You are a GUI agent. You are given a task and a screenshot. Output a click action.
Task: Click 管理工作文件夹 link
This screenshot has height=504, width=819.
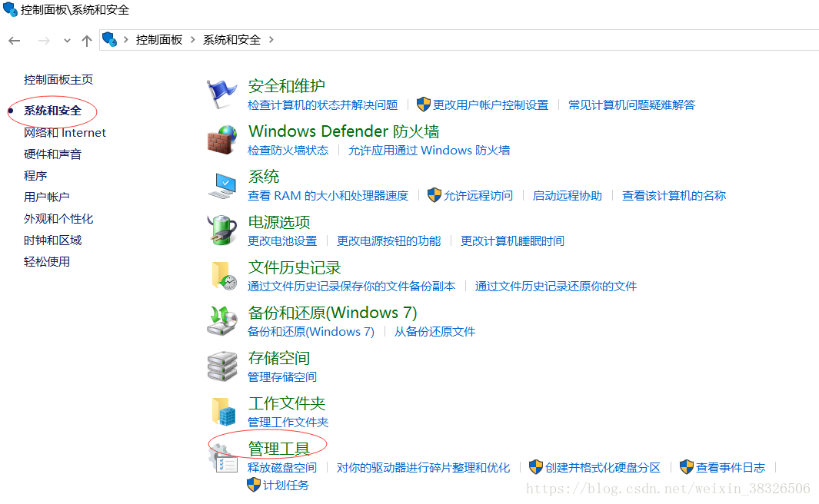(x=288, y=422)
